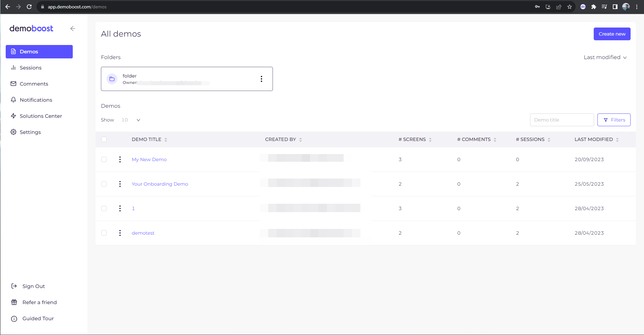Open the three-dot menu for the folder card
Viewport: 644px width, 335px height.
coord(261,79)
